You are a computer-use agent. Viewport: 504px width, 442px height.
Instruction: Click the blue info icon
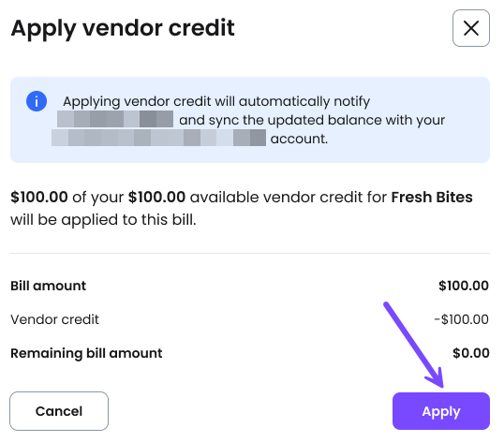click(x=37, y=101)
